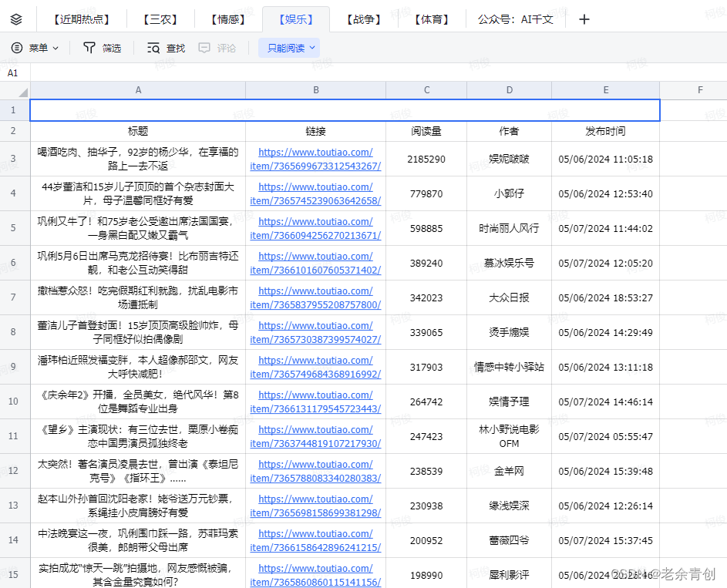727x588 pixels.
Task: Click date cell 05/06/2024 11:05:18
Action: pos(605,159)
